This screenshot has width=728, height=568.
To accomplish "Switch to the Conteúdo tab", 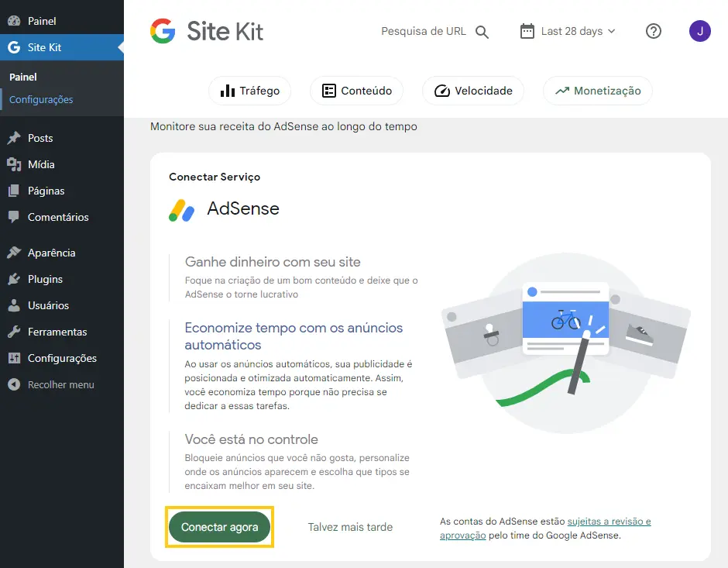I will (356, 91).
